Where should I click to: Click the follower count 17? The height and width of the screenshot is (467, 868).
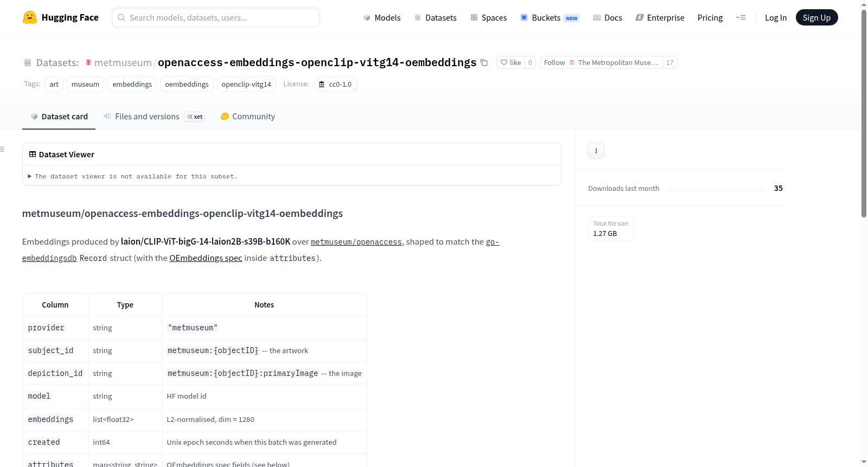(670, 62)
